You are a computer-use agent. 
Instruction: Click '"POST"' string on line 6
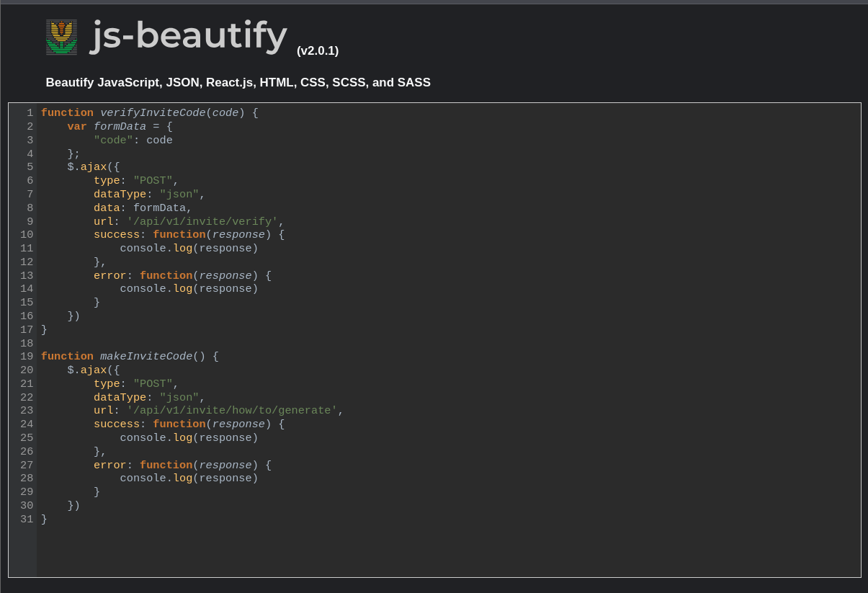pyautogui.click(x=153, y=181)
